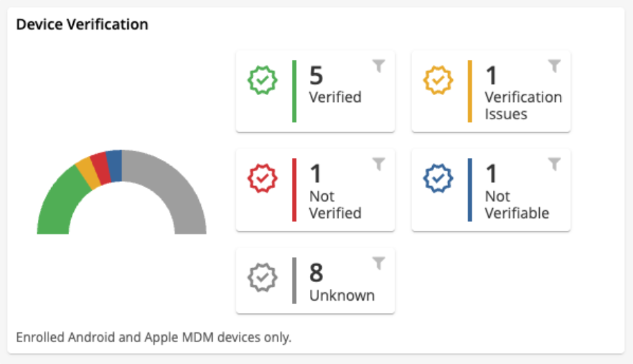Click the green Verified badge icon
This screenshot has height=364, width=633.
pos(262,81)
